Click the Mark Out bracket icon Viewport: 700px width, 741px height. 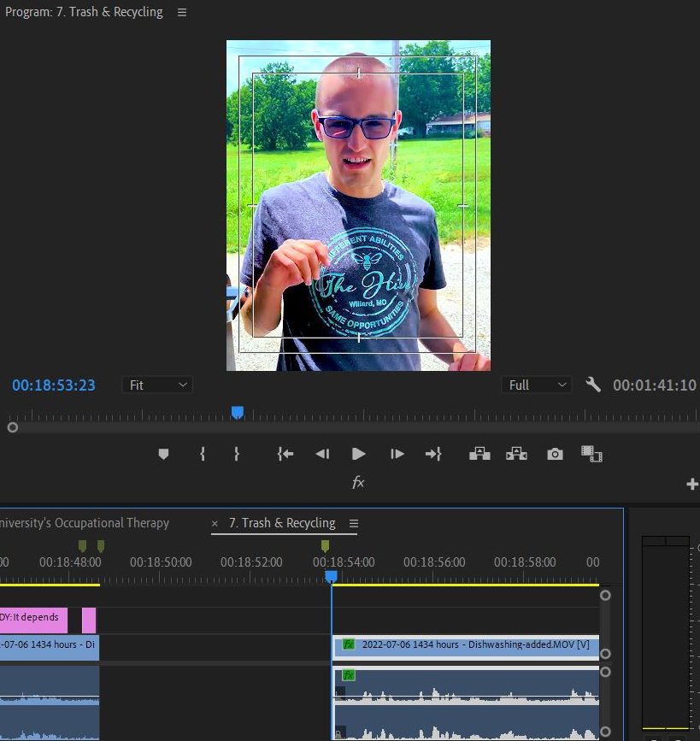pyautogui.click(x=237, y=454)
